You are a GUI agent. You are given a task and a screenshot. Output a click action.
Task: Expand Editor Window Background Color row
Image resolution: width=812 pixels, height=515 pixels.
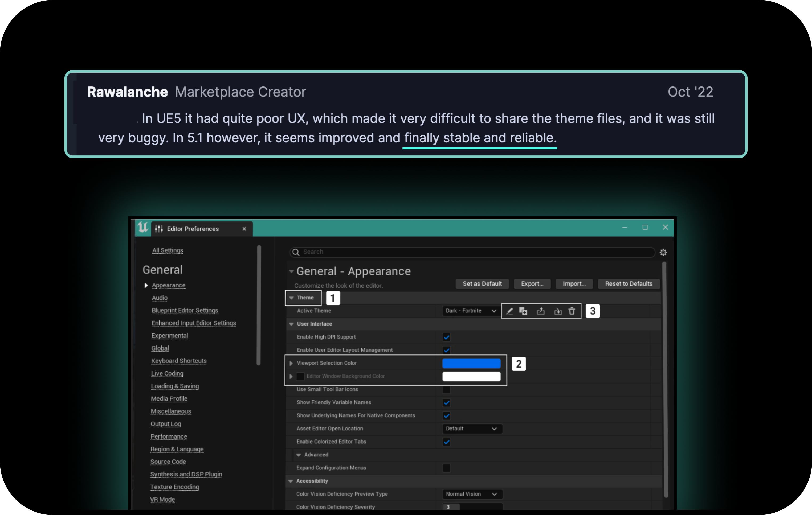coord(291,376)
